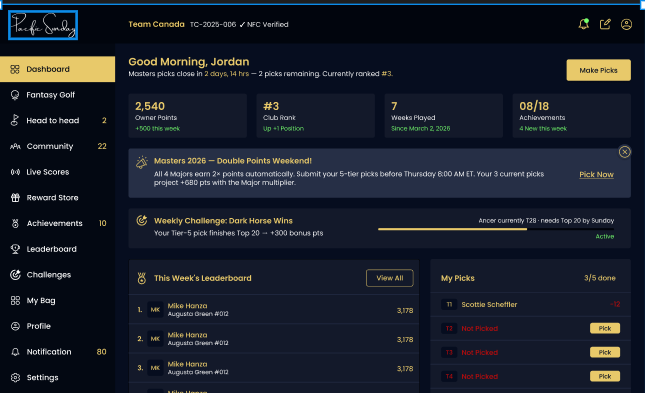Image resolution: width=645 pixels, height=393 pixels.
Task: Click Pick button for tier T2
Action: 605,328
